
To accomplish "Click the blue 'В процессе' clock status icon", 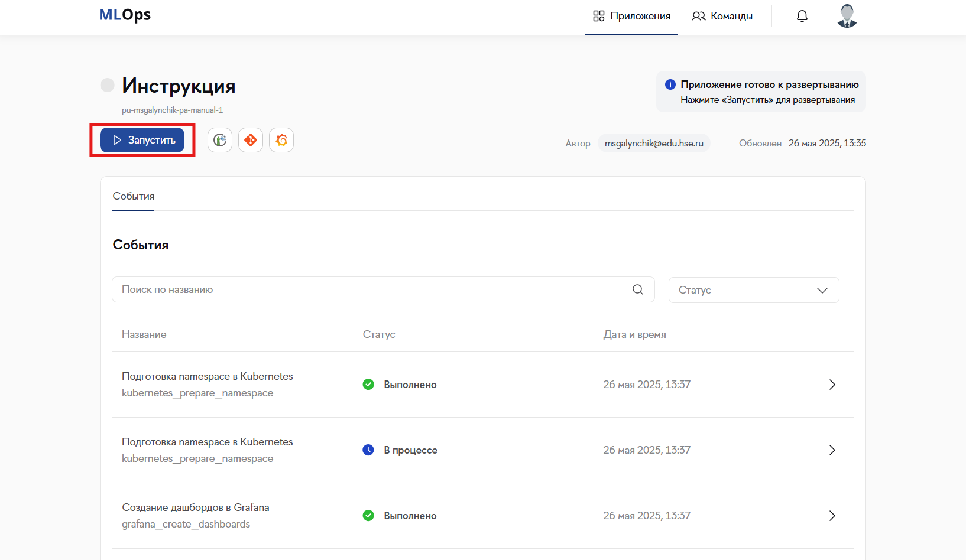I will coord(368,450).
